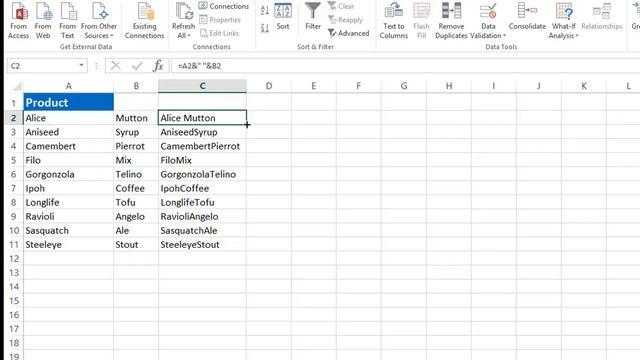Select row 12 header
Screen dimensions: 640x360
pos(13,259)
